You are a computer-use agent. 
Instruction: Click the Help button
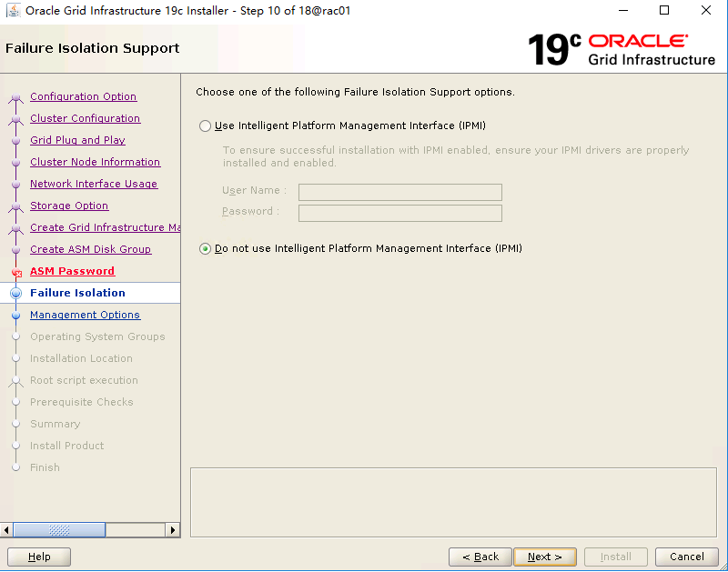(x=39, y=557)
